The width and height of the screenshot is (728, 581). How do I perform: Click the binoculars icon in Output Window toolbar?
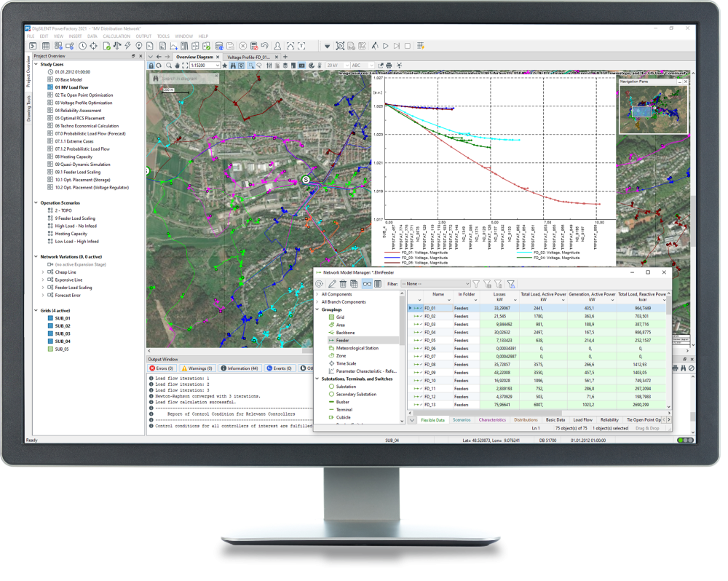(x=684, y=368)
